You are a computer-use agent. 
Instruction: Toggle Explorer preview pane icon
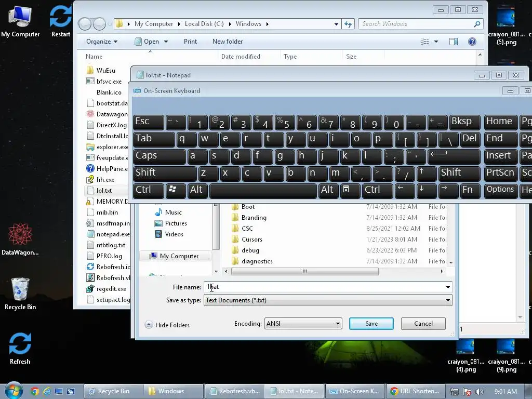tap(453, 42)
